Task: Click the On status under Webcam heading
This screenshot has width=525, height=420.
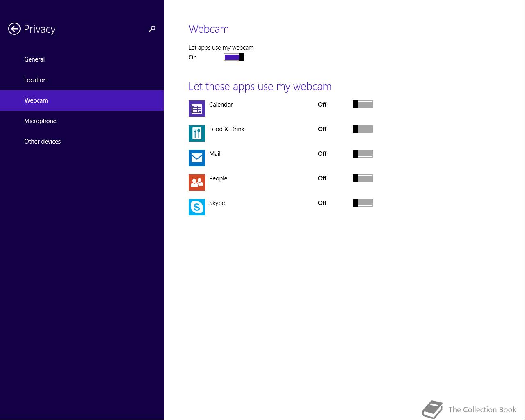Action: pos(193,57)
